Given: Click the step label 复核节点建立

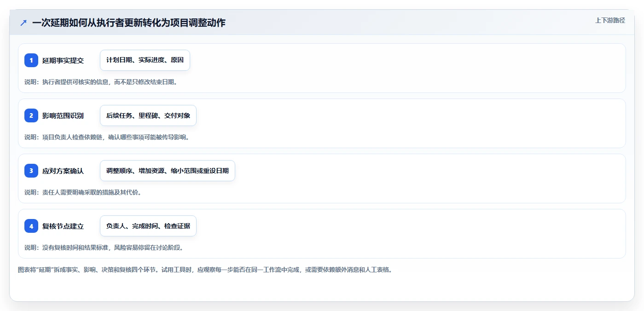Looking at the screenshot, I should coord(63,226).
